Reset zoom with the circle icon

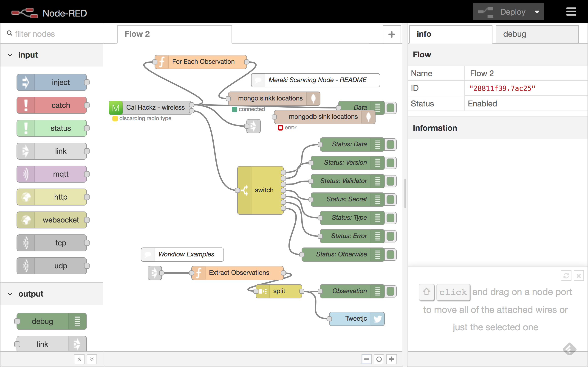pos(379,359)
